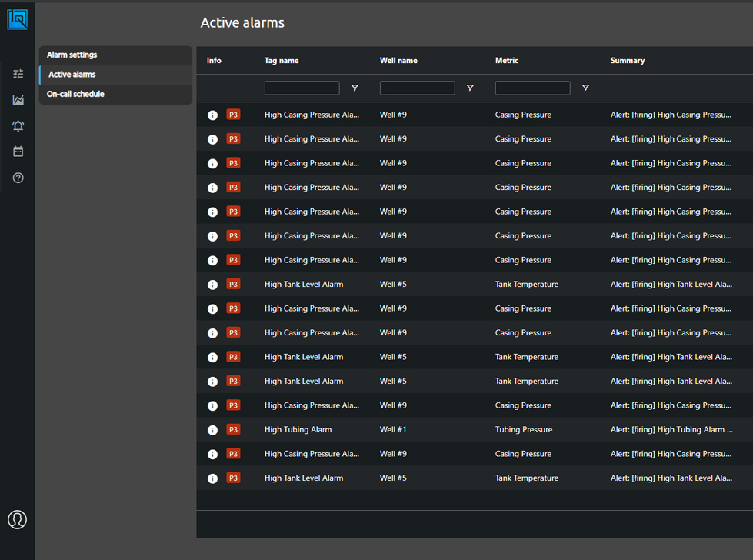Click P3 badge in the topmost alarm row
The height and width of the screenshot is (560, 753).
click(233, 115)
